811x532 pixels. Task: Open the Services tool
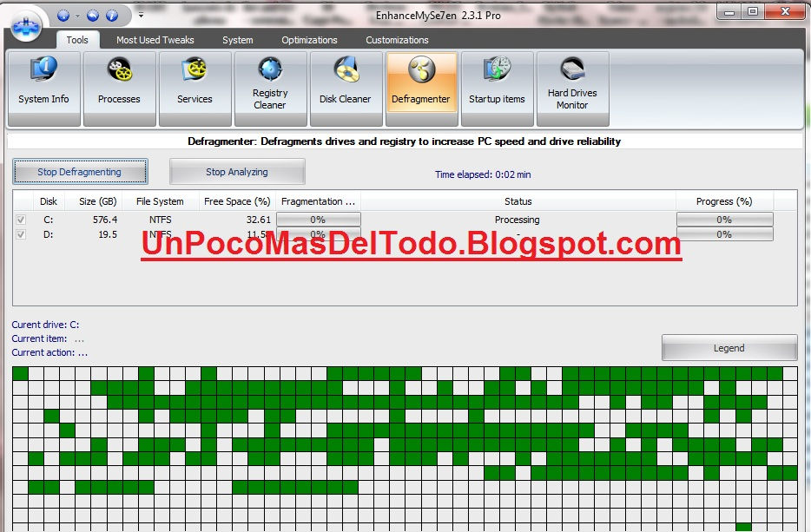[x=195, y=89]
